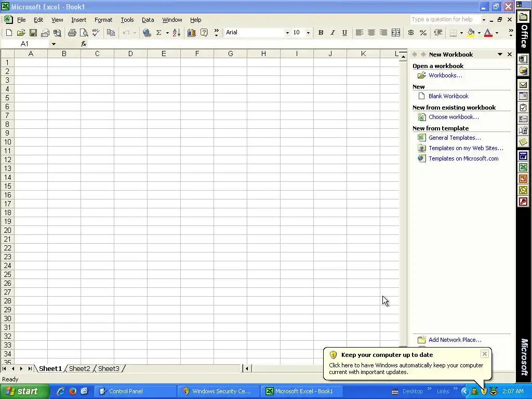This screenshot has width=532, height=399.
Task: Open Templates on my Web Sites link
Action: pyautogui.click(x=466, y=148)
